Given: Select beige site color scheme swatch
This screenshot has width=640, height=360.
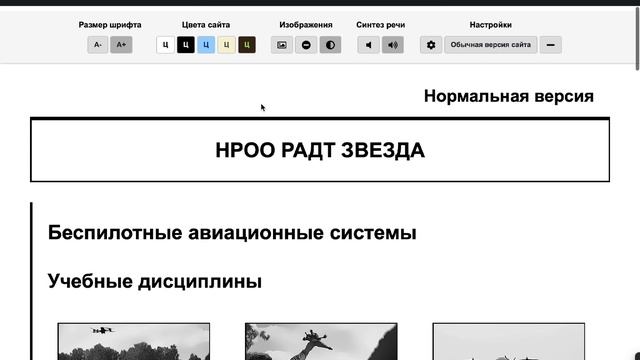Looking at the screenshot, I should [227, 45].
